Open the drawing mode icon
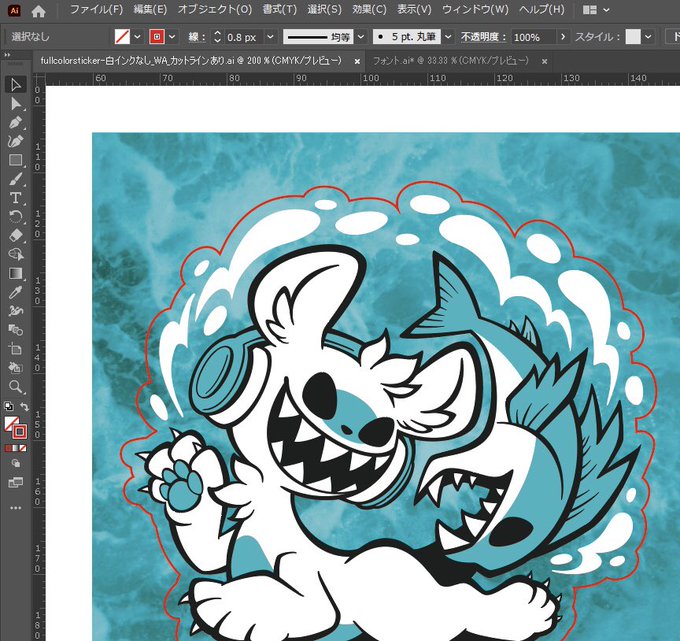Viewport: 680px width, 641px height. (16, 463)
